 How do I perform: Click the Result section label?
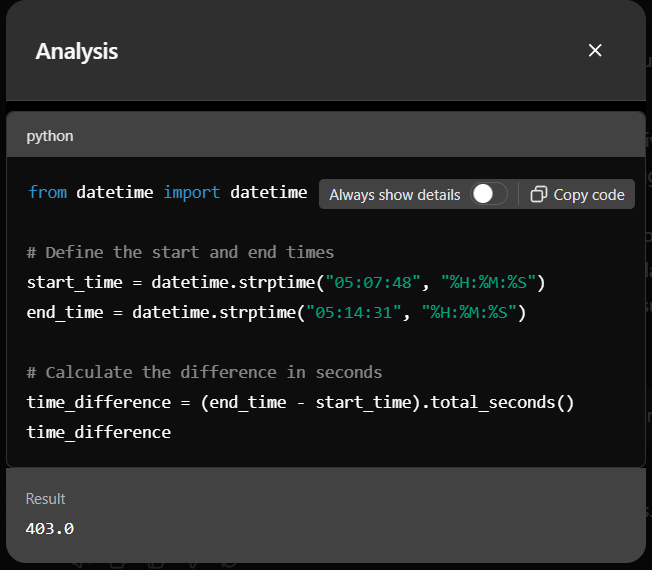[46, 499]
